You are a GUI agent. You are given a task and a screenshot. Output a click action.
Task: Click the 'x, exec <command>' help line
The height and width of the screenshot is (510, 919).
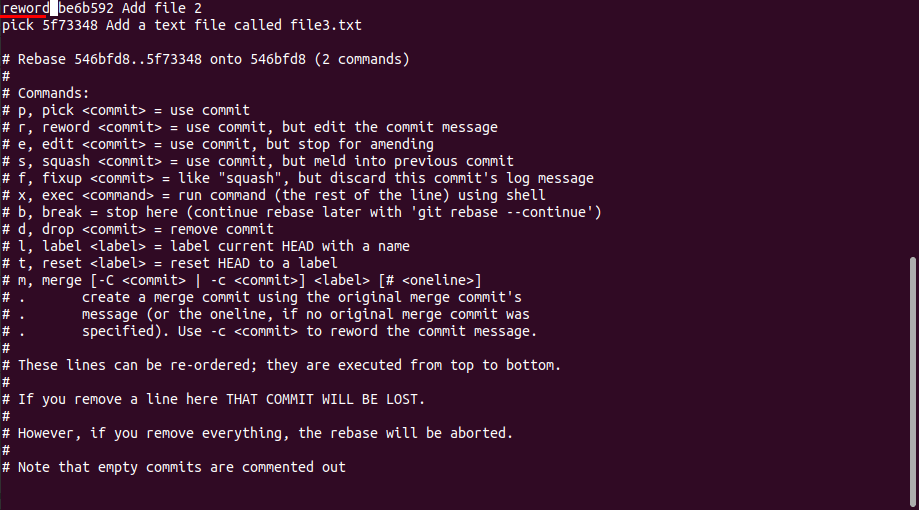(x=274, y=195)
